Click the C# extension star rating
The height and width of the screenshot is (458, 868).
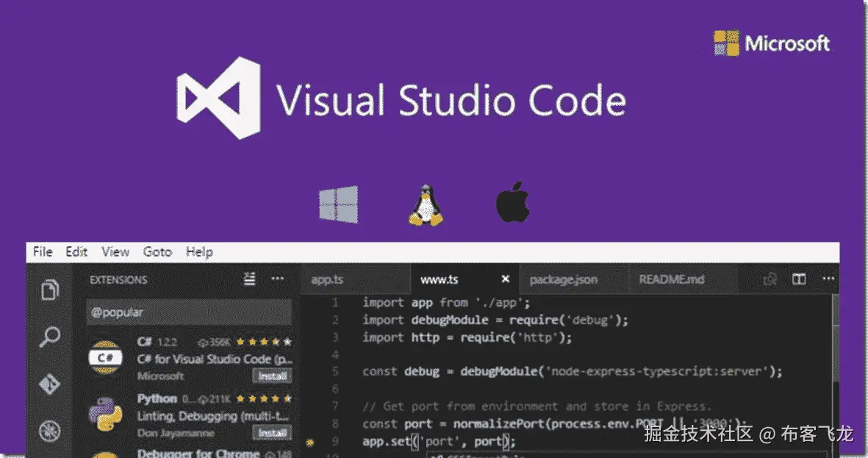pyautogui.click(x=264, y=342)
